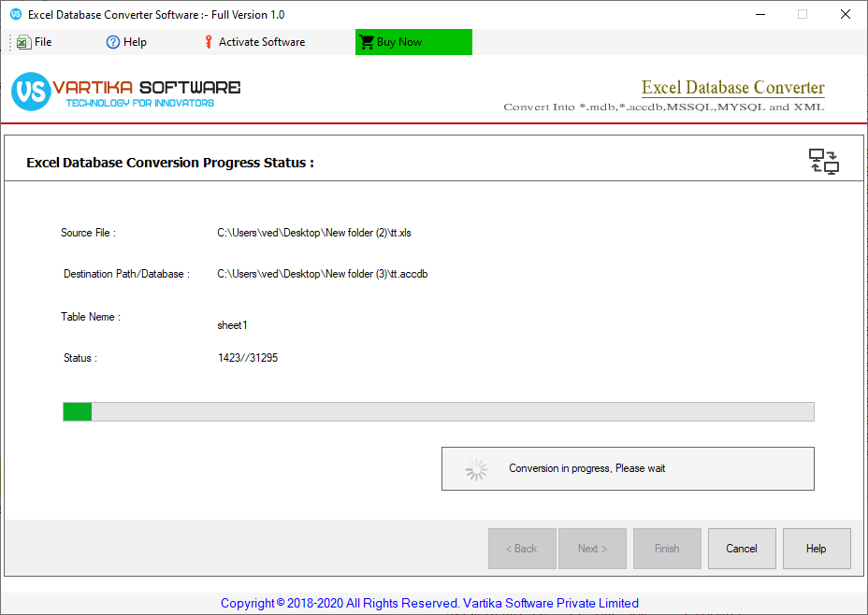Click the app icon in title bar
The height and width of the screenshot is (615, 868).
[x=16, y=14]
